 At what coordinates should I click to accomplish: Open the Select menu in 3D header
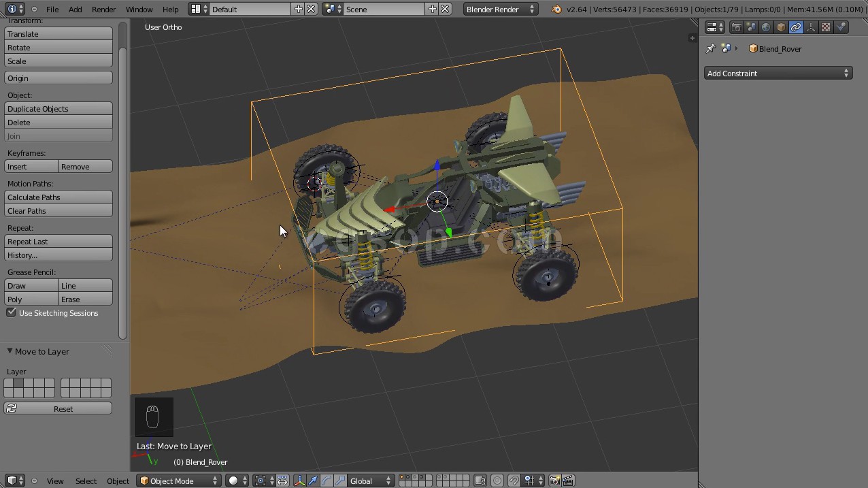86,481
